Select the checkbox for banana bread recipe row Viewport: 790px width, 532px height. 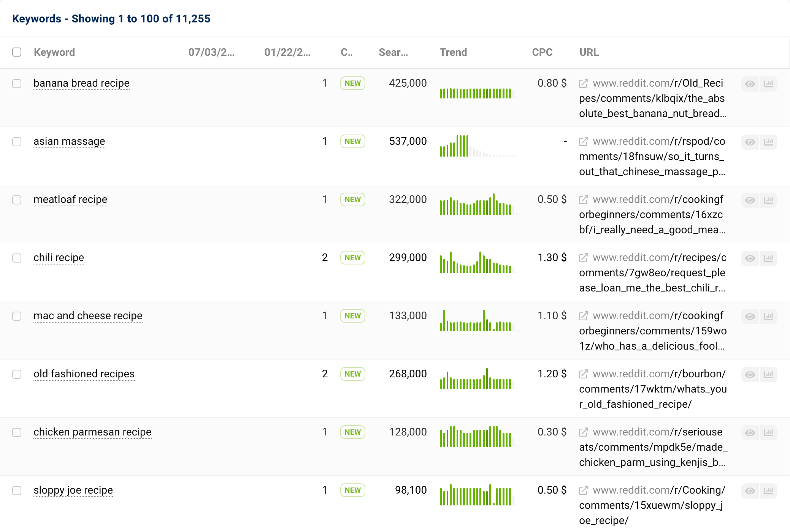click(17, 82)
